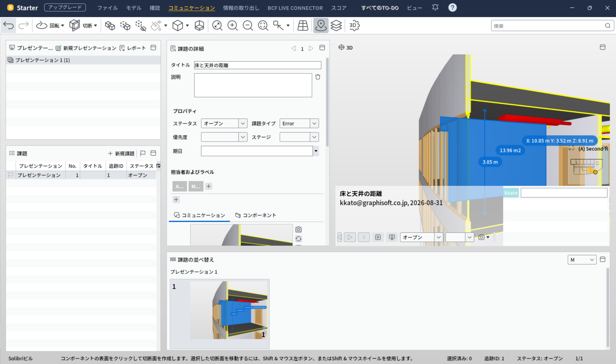The image size is (616, 364).
Task: Expand box view dropdown arrow in toolbar
Action: 187,25
